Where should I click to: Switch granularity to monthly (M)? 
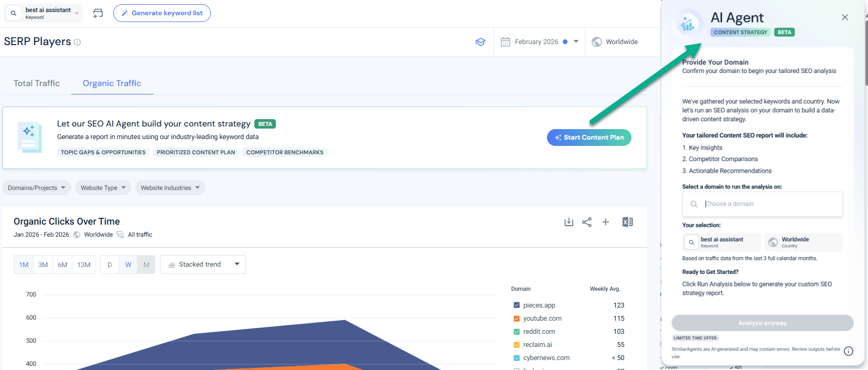146,265
